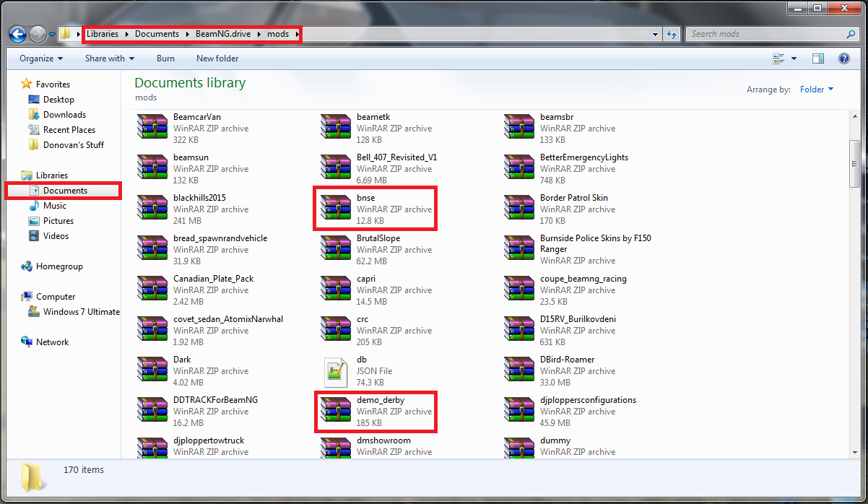Select the Border Patrol Skin archive icon

519,207
